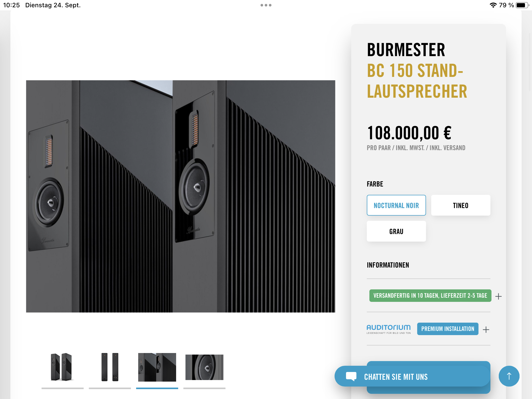Show the first thumbnail of angled speaker pair
The width and height of the screenshot is (532, 399).
tap(62, 367)
